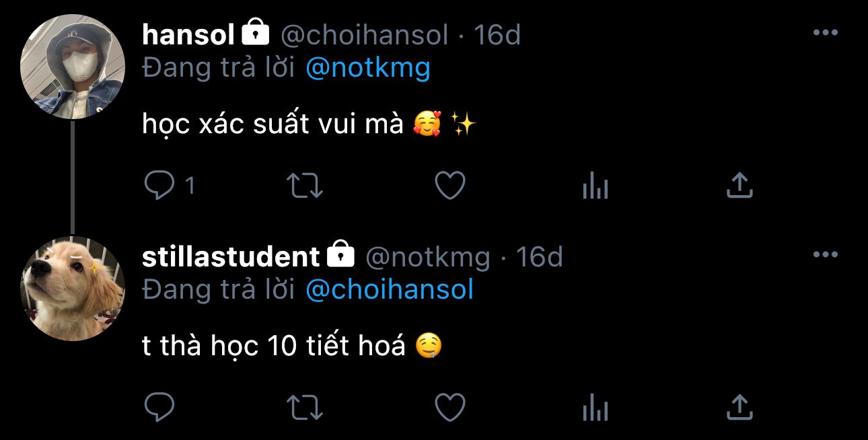Viewport: 868px width, 440px height.
Task: Like hansol's tweet about xác suất
Action: 450,186
